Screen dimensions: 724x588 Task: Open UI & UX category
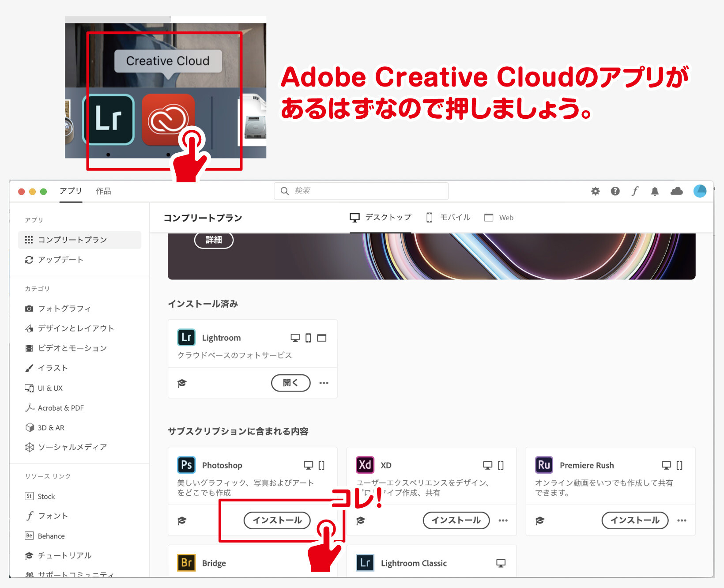click(44, 388)
